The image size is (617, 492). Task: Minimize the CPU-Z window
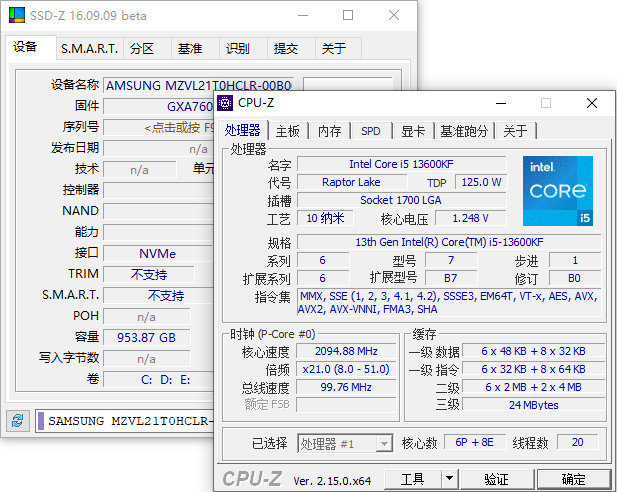499,102
